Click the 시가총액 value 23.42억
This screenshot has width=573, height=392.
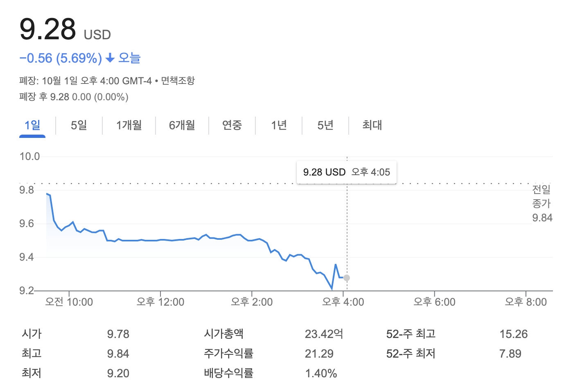324,334
